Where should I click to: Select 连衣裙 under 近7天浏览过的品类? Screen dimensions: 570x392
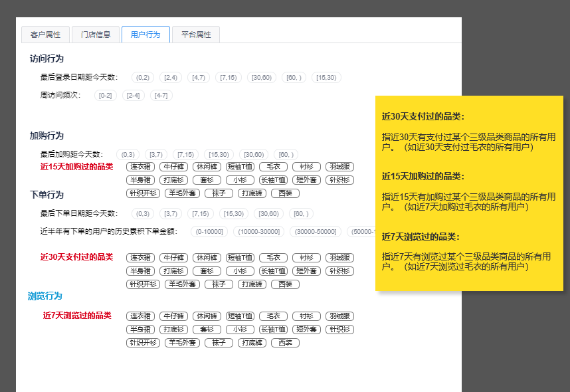pyautogui.click(x=140, y=316)
